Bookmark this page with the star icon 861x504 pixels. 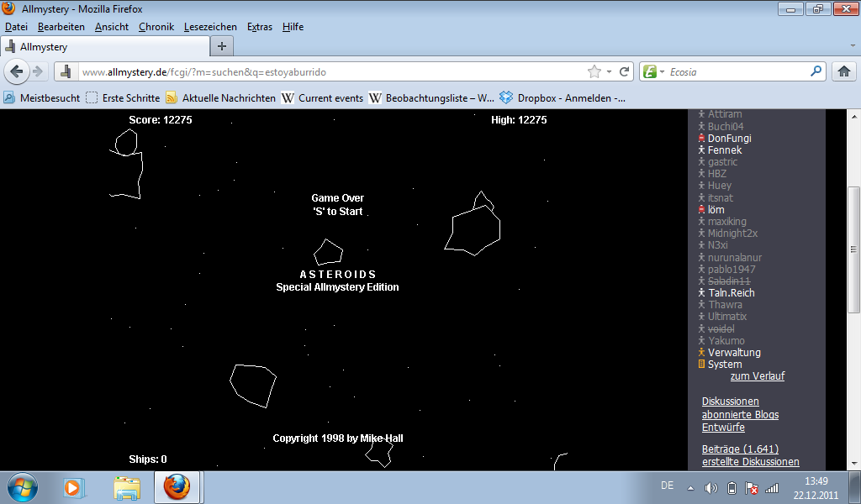click(594, 72)
